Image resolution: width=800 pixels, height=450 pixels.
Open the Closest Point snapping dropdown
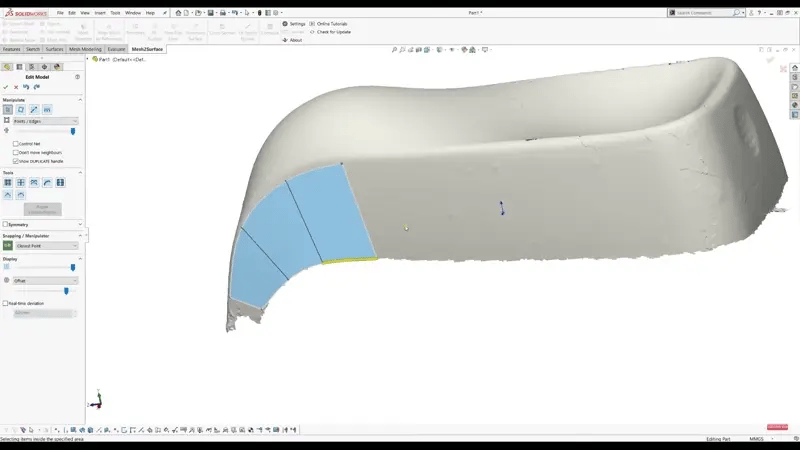(x=46, y=245)
